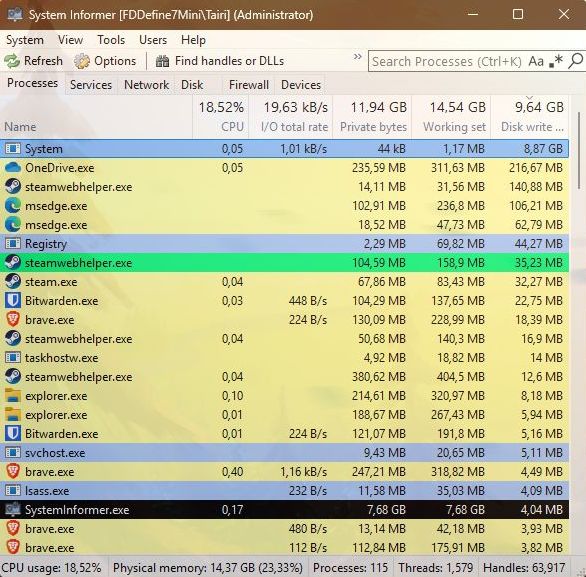This screenshot has height=577, width=586.
Task: Sort by I/O total rate column
Action: pyautogui.click(x=290, y=117)
